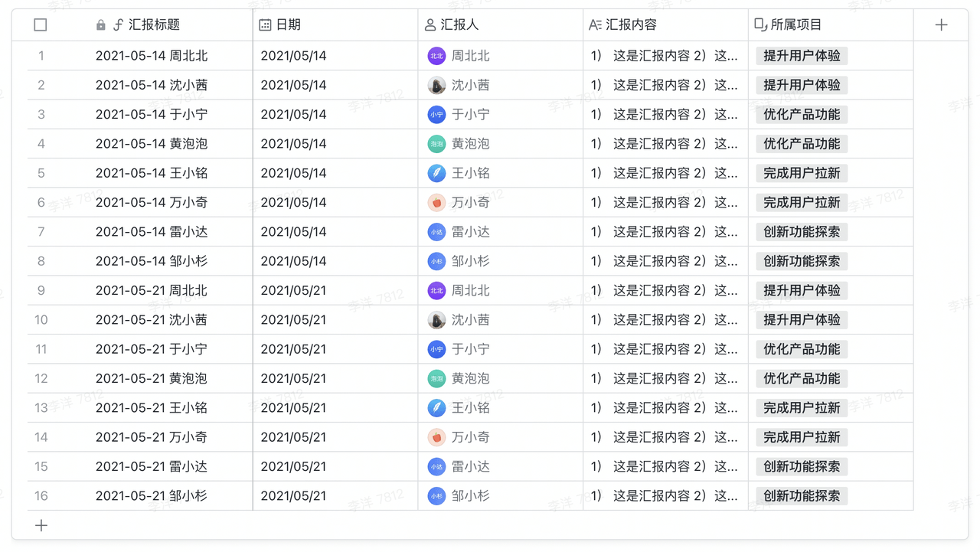Viewport: 980px width, 552px height.
Task: Click the lock icon beside 汇报标题
Action: click(101, 25)
